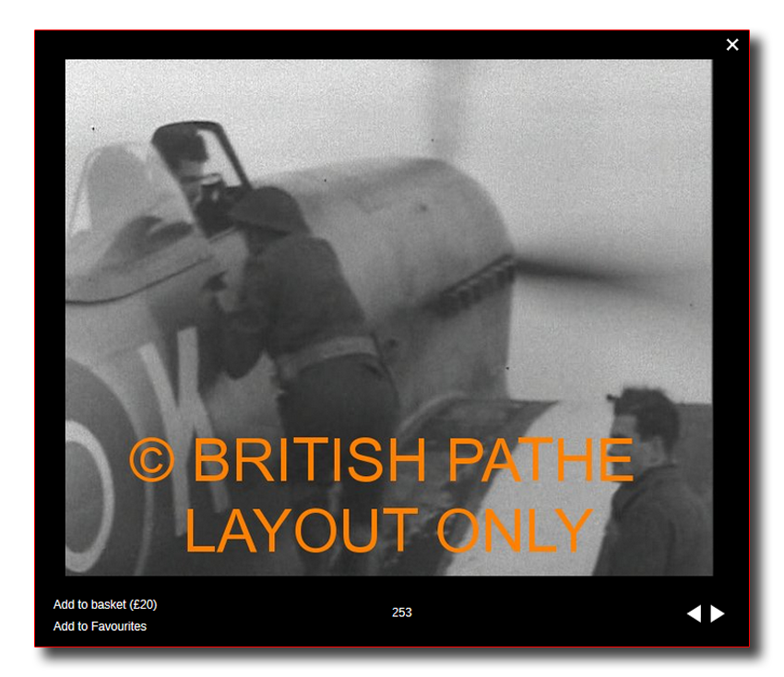Go to the previous image arrow

pos(694,613)
